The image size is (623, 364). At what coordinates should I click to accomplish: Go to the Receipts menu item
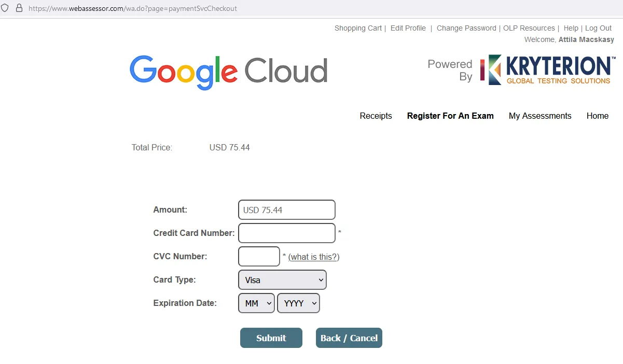376,116
